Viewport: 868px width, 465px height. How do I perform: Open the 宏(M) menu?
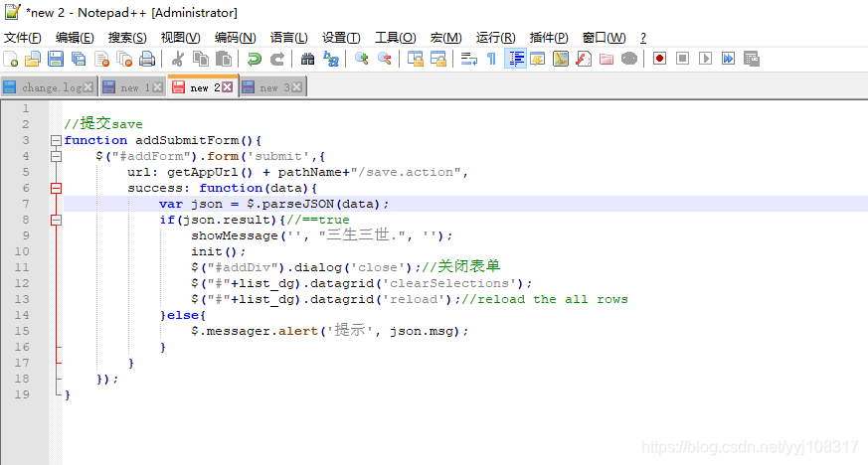tap(445, 38)
